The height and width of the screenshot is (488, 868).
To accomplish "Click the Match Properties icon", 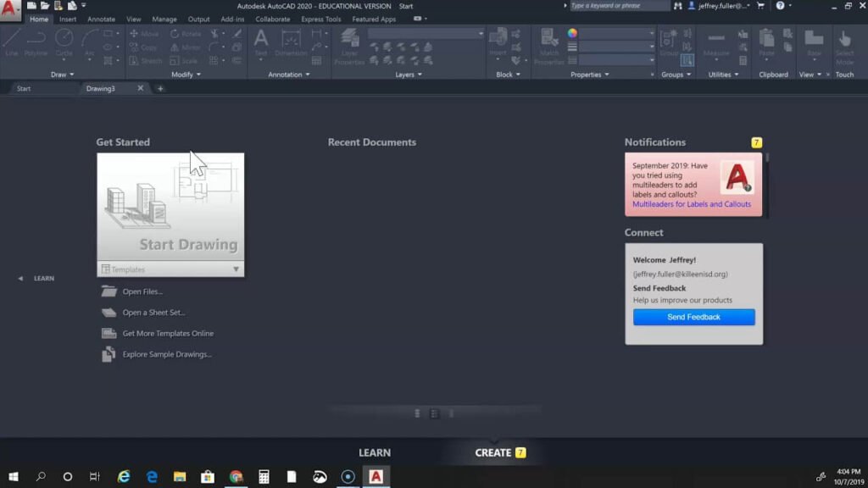I will click(549, 47).
